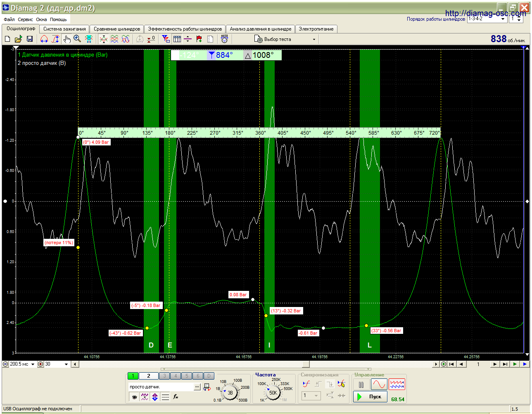
Task: Click the red-green overlaid waveforms icon
Action: [103, 39]
